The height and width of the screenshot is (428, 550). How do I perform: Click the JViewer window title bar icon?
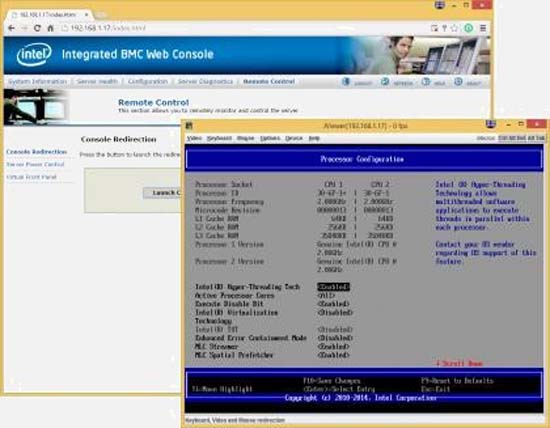pyautogui.click(x=189, y=125)
